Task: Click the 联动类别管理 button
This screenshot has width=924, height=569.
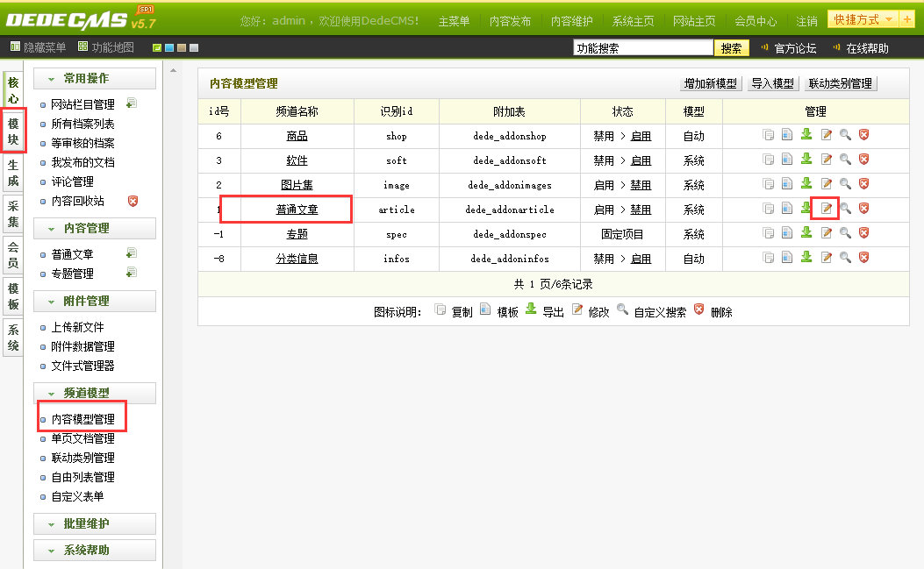Action: point(841,83)
